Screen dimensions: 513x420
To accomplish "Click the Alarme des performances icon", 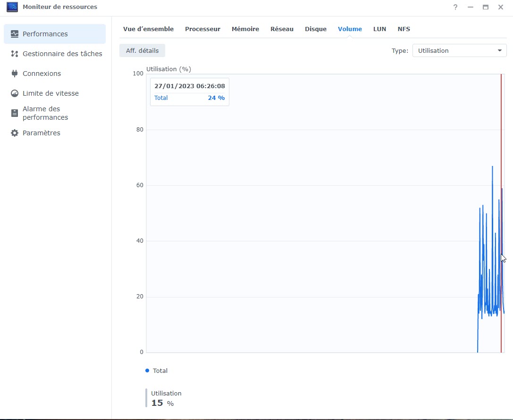I will [15, 113].
